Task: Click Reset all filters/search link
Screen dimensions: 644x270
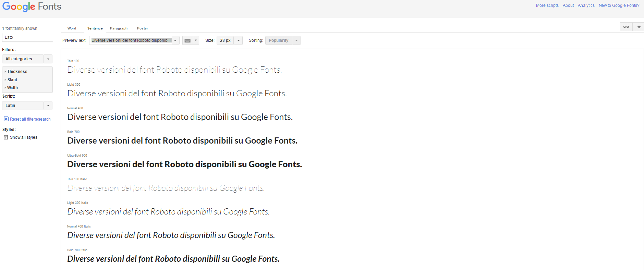Action: tap(30, 119)
